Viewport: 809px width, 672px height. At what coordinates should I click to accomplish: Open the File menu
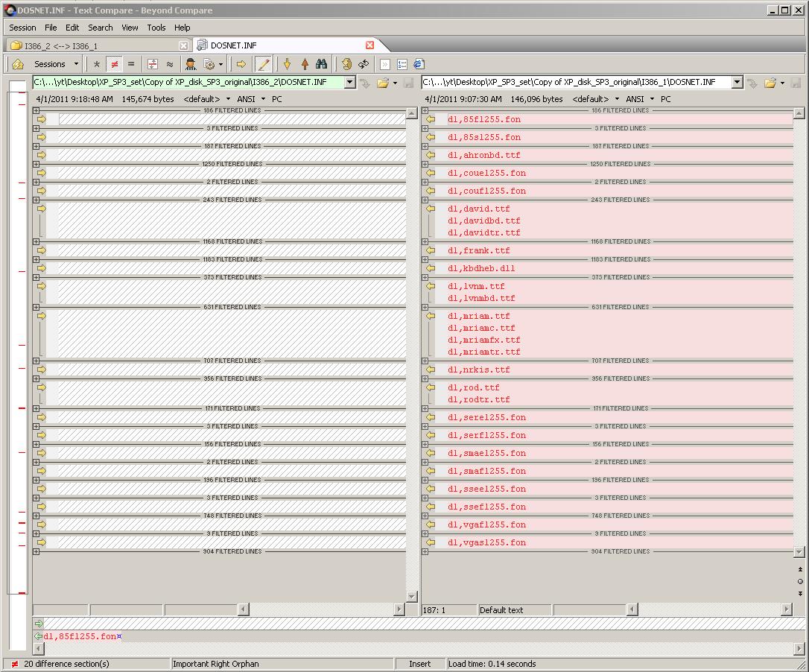pos(51,28)
